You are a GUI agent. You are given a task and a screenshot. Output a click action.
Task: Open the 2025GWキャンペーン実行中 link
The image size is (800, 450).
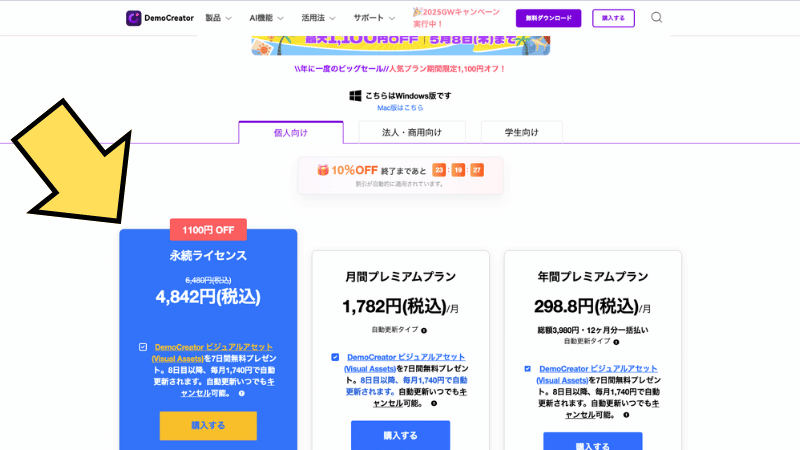(x=456, y=18)
